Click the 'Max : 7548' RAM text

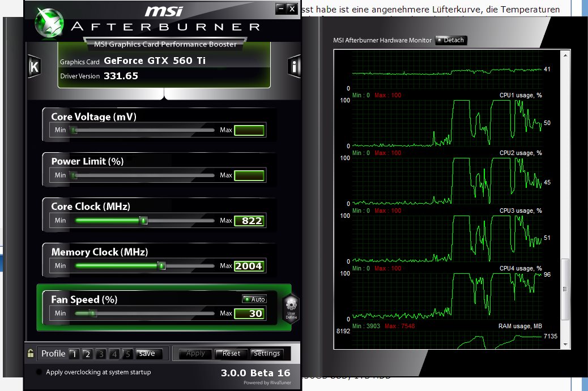click(x=399, y=326)
